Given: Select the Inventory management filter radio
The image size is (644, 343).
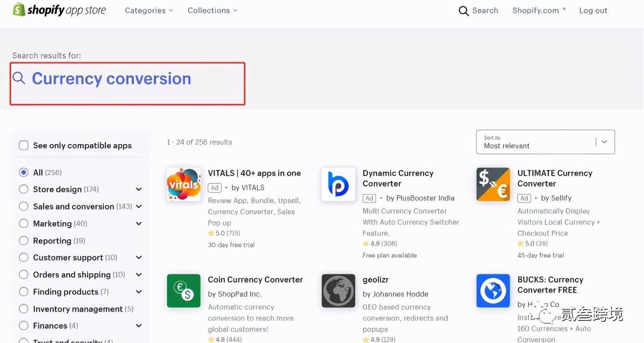Looking at the screenshot, I should (x=24, y=309).
